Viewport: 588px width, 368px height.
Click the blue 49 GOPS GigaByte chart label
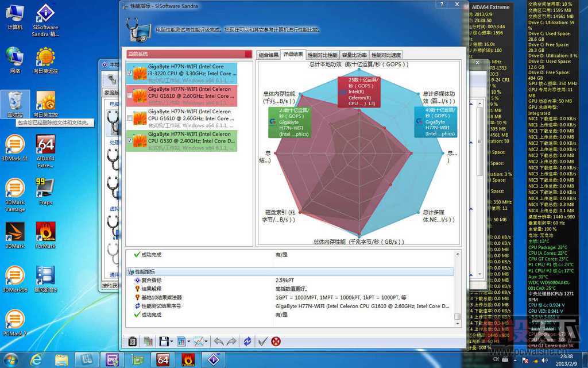[435, 122]
